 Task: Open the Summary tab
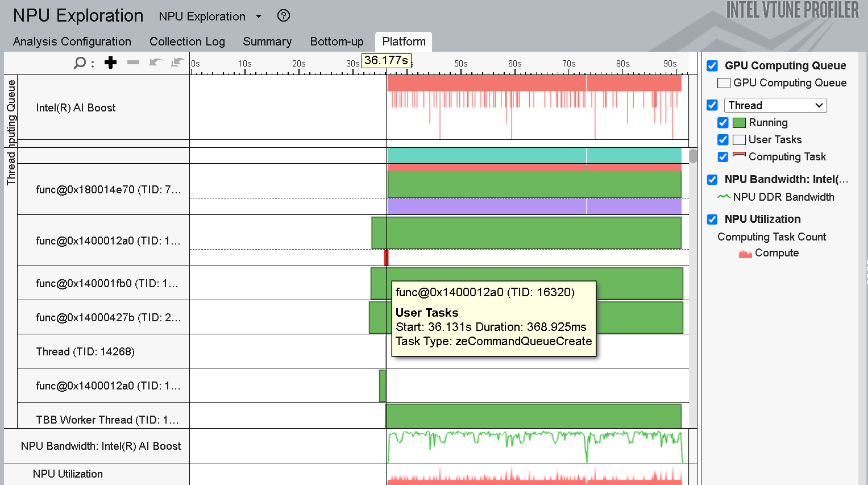[x=267, y=42]
